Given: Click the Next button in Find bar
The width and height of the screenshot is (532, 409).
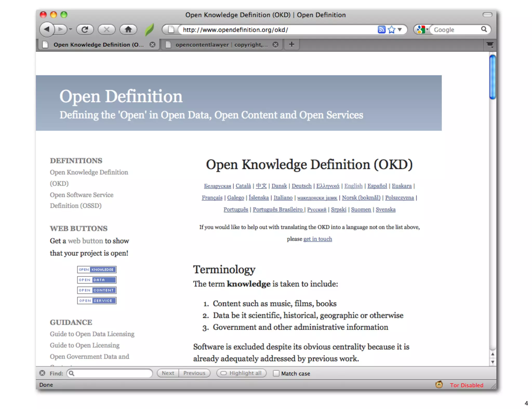Looking at the screenshot, I should 168,373.
